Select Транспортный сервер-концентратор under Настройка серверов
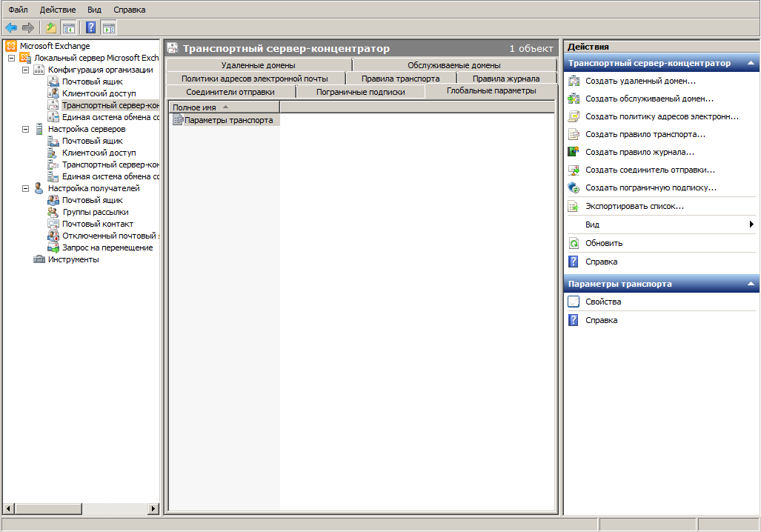 110,164
